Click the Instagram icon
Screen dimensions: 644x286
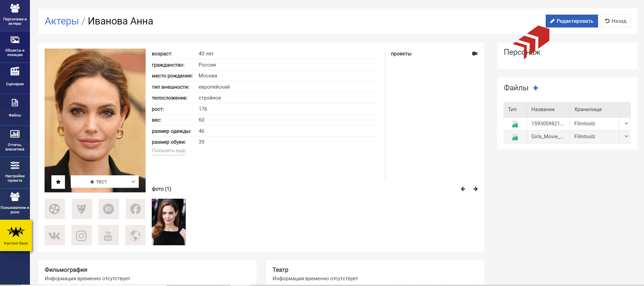[81, 235]
